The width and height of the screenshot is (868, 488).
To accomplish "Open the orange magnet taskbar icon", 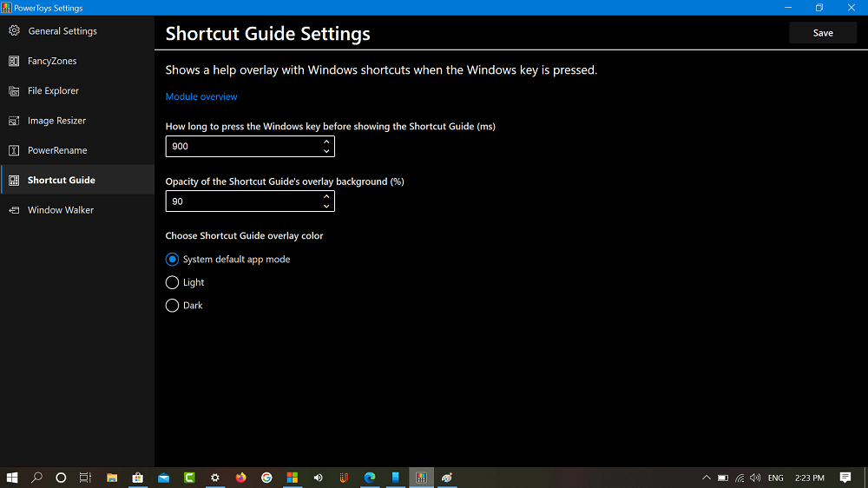I will click(x=344, y=478).
